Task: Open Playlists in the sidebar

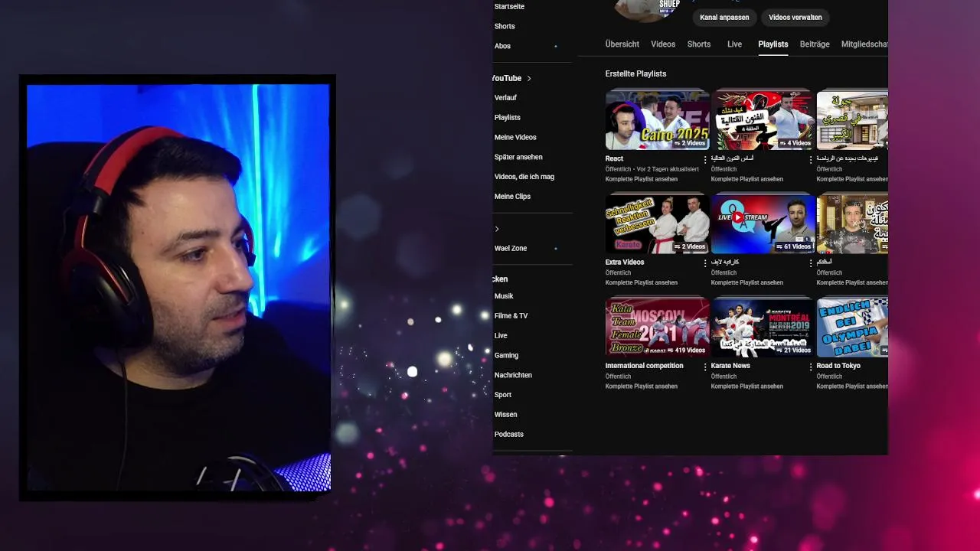Action: (508, 117)
